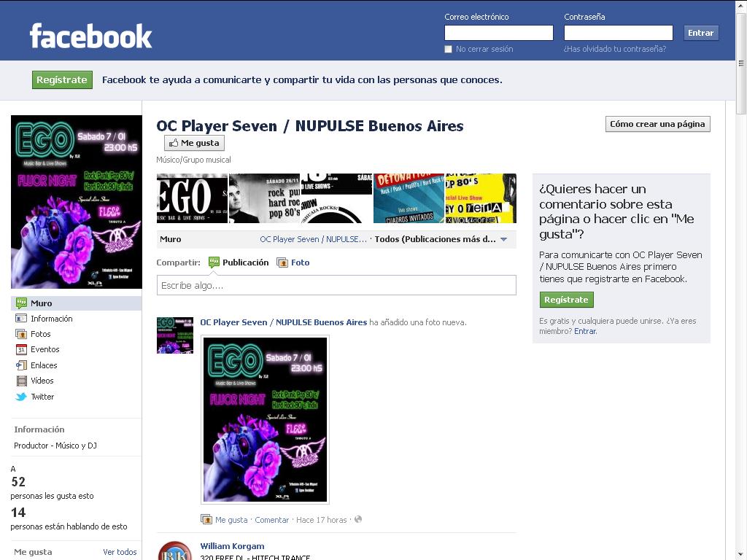
Task: Click the Escribe algo... text box
Action: [x=336, y=285]
